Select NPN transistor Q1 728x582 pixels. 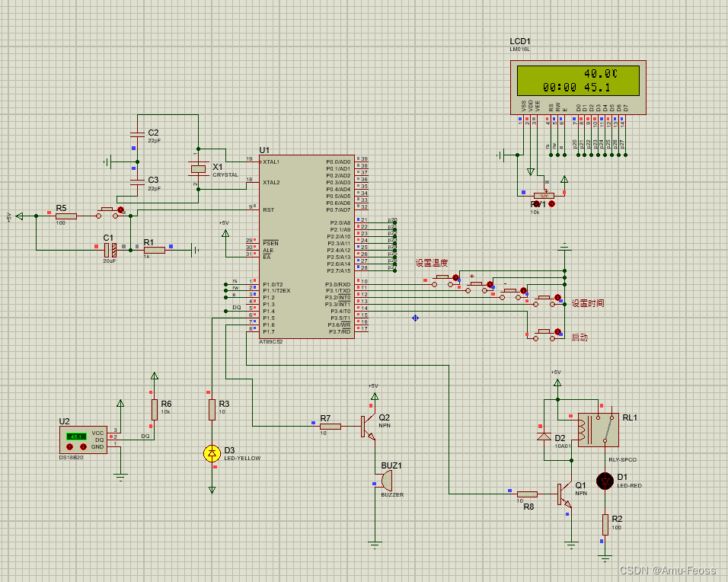565,494
